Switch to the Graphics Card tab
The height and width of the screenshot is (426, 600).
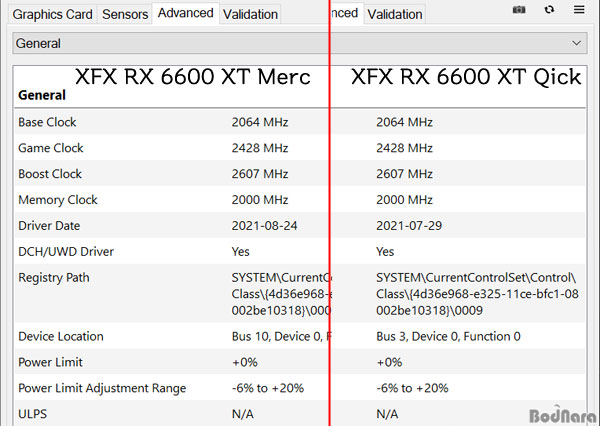52,14
